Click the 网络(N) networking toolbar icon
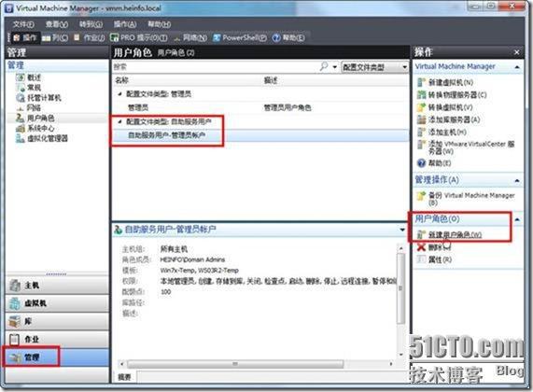This screenshot has height=392, width=533. click(190, 37)
